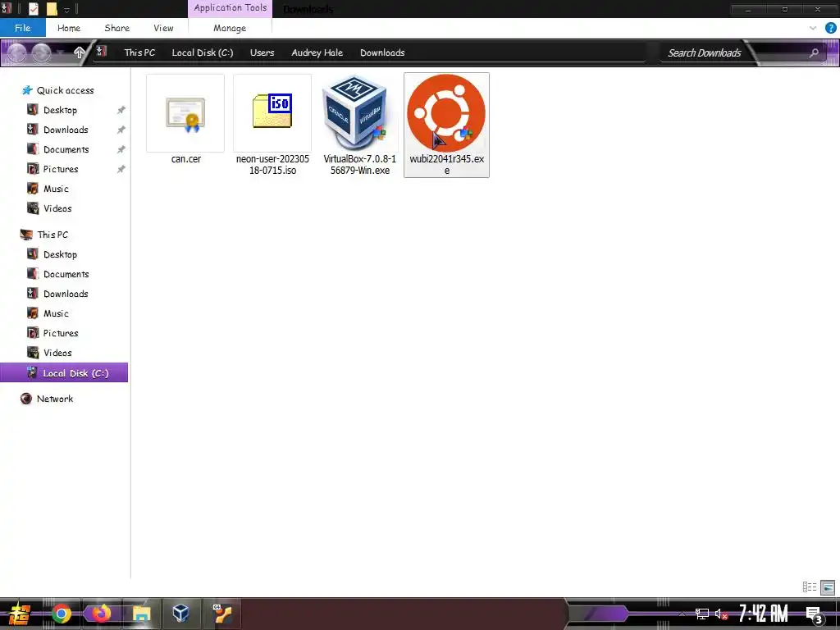
Task: Click the Back navigation button
Action: (x=16, y=52)
